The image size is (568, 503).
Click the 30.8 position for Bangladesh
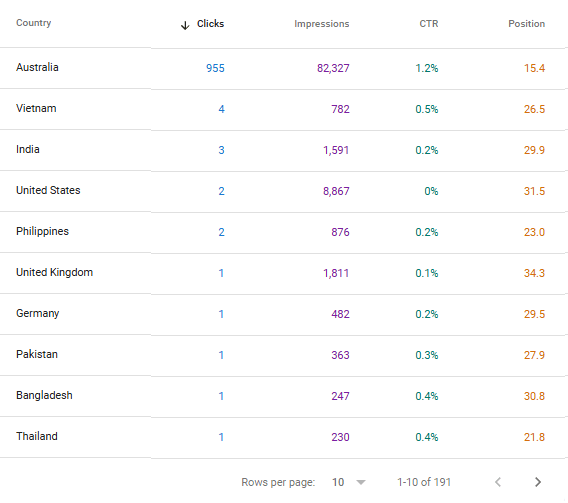534,395
